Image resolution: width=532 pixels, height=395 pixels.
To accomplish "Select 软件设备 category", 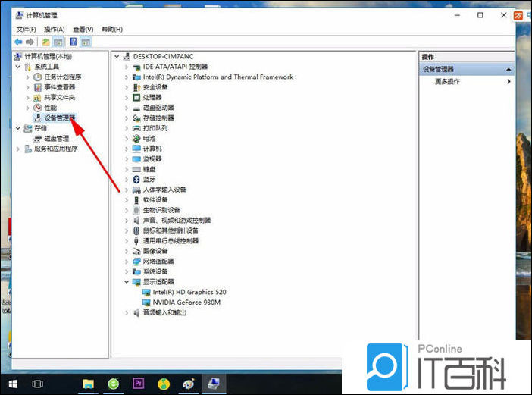I will (x=155, y=200).
